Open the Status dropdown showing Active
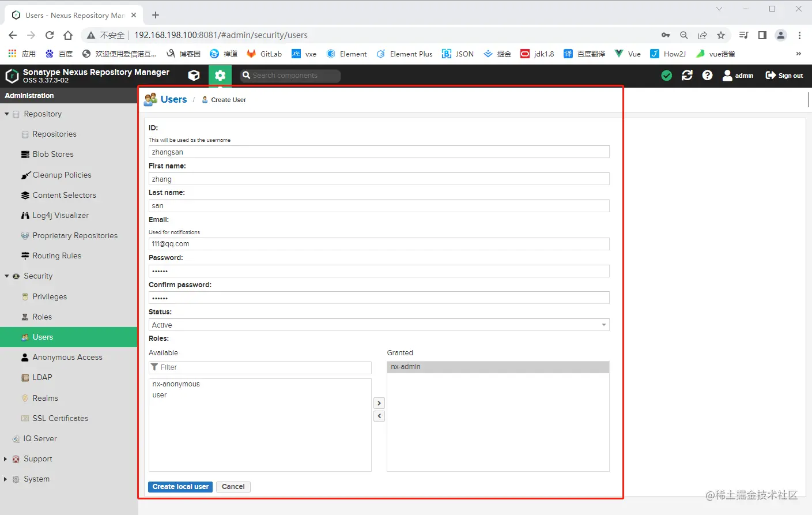This screenshot has width=812, height=515. [379, 325]
